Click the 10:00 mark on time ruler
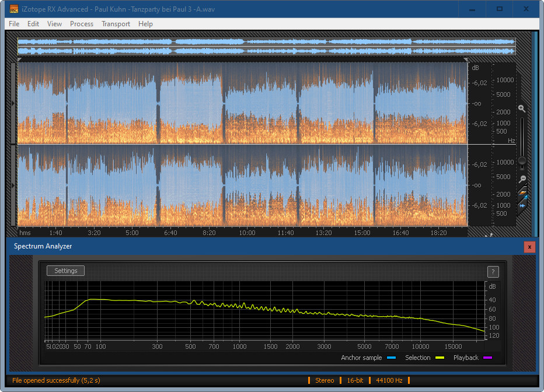 (x=247, y=233)
